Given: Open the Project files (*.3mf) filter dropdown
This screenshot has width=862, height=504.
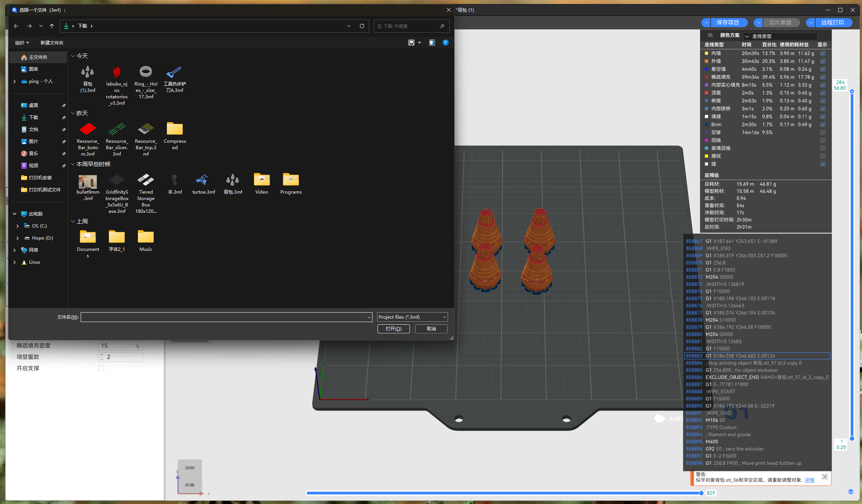Looking at the screenshot, I should tap(412, 317).
